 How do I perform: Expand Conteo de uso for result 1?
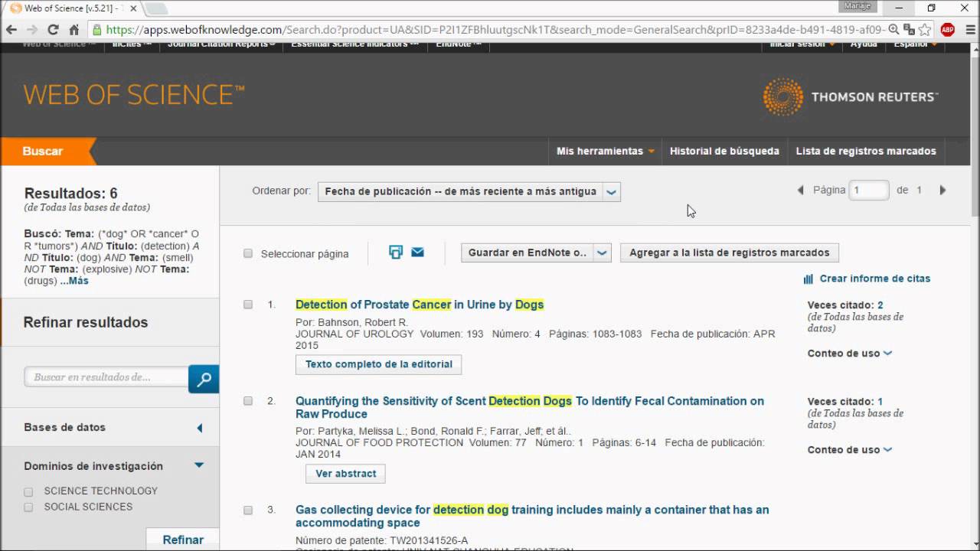pyautogui.click(x=850, y=354)
